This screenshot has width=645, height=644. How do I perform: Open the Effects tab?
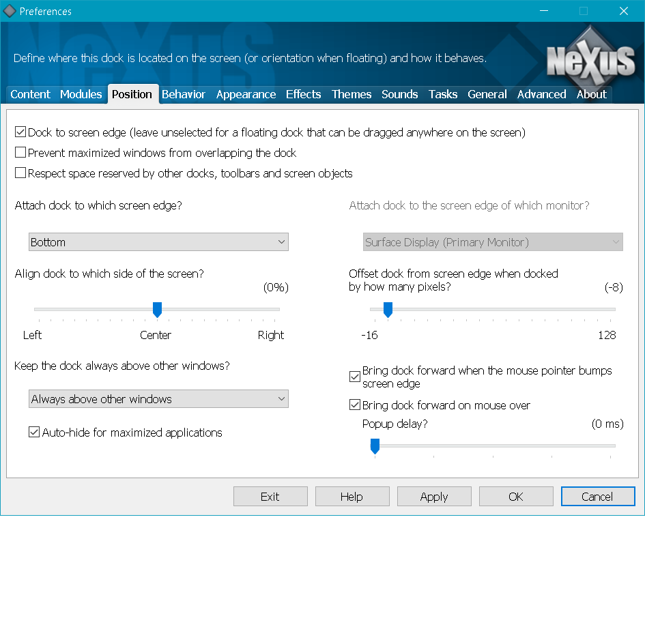pyautogui.click(x=303, y=94)
